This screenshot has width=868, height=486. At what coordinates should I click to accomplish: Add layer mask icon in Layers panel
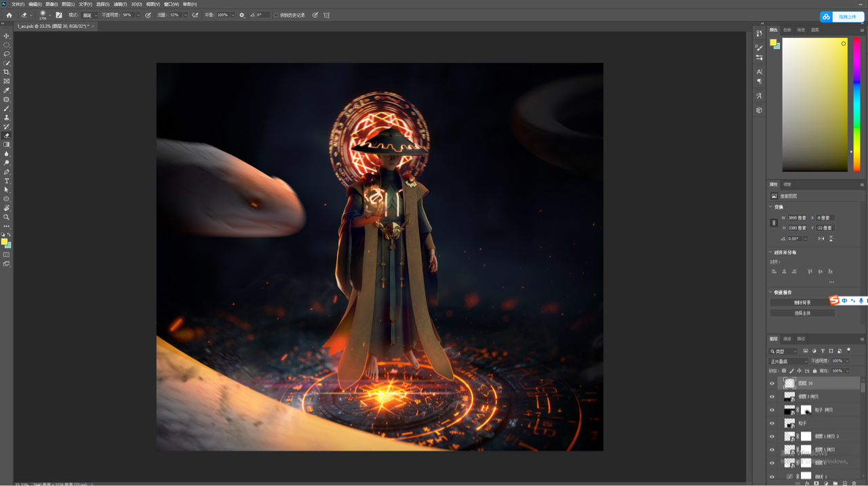(x=816, y=483)
